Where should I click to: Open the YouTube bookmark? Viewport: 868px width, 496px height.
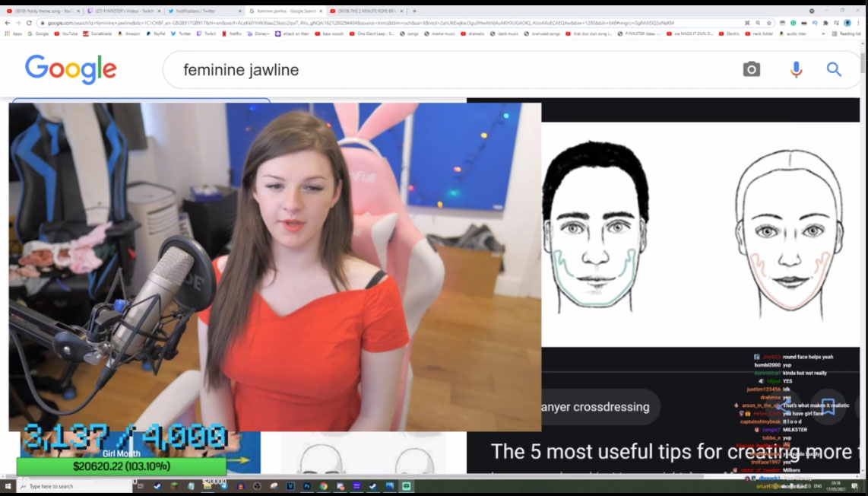(x=66, y=33)
